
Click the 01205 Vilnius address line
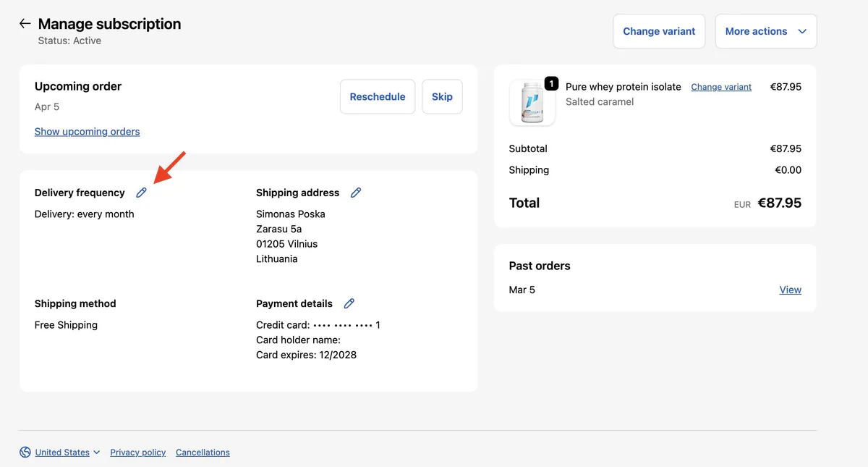tap(286, 244)
